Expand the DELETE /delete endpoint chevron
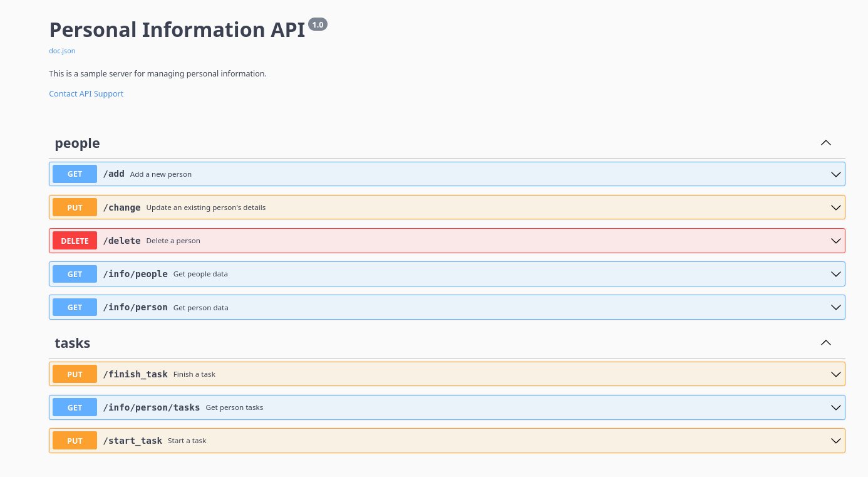Viewport: 868px width, 477px height. click(835, 241)
